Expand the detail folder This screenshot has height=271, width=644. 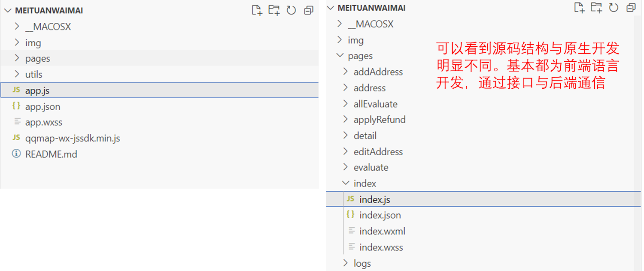[346, 135]
